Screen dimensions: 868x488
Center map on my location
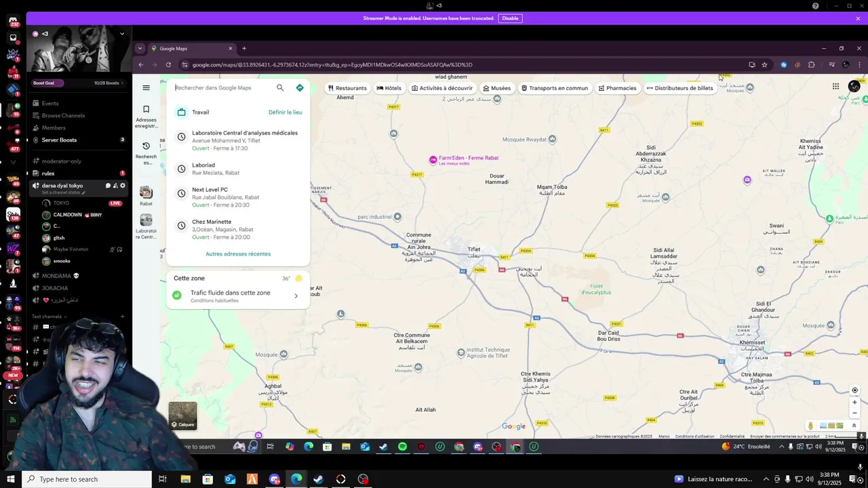tap(854, 390)
